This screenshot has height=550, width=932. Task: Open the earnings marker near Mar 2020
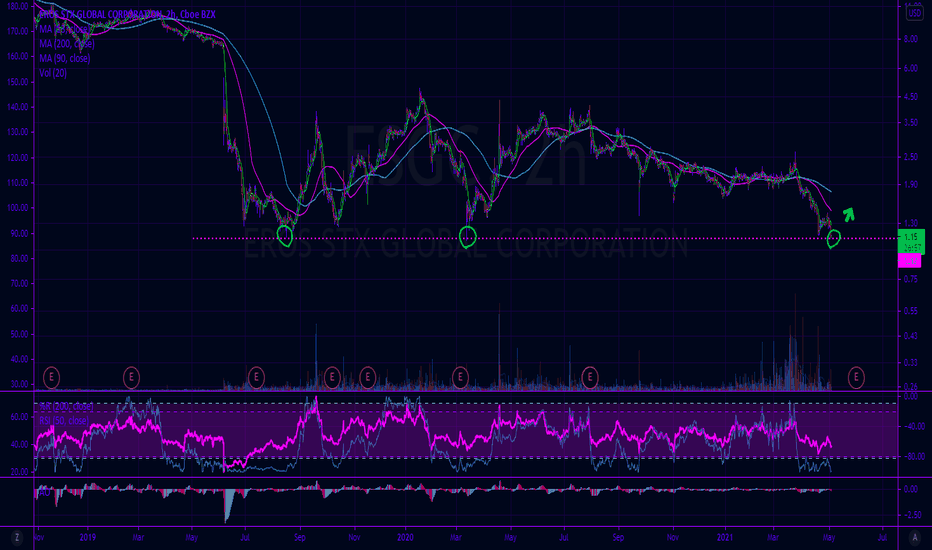click(460, 377)
